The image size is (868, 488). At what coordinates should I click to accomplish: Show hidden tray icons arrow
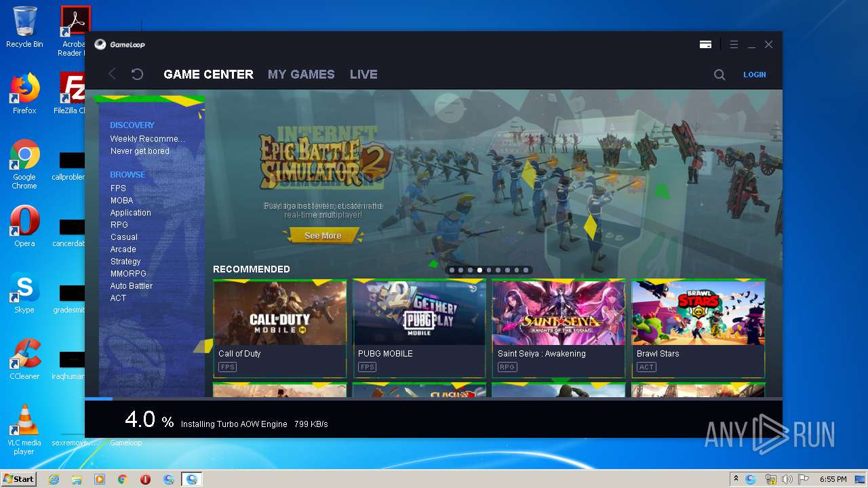click(736, 479)
